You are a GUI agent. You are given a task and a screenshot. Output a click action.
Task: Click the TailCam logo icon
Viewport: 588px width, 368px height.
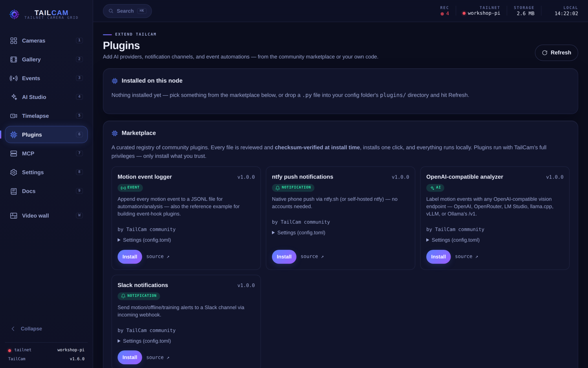pyautogui.click(x=14, y=14)
